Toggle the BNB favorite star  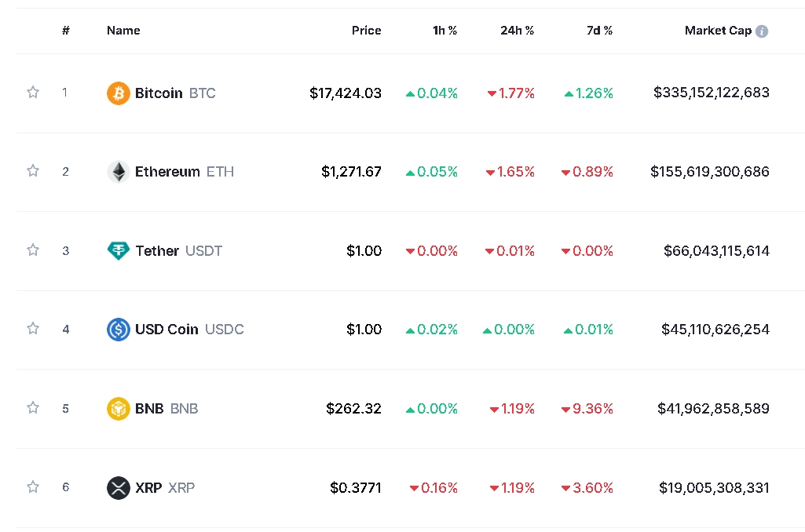coord(33,408)
